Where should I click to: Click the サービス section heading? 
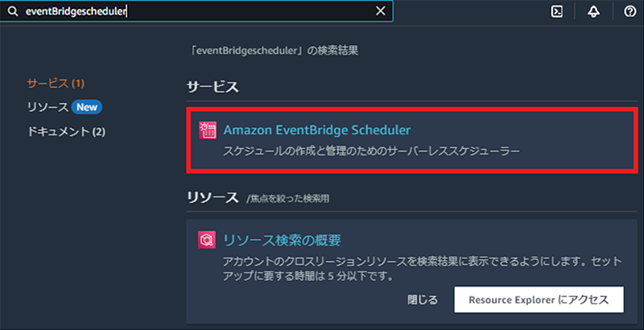(213, 87)
